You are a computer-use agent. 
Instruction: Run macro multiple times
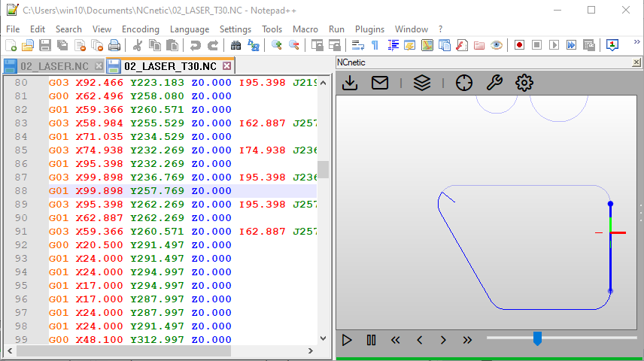coord(571,45)
